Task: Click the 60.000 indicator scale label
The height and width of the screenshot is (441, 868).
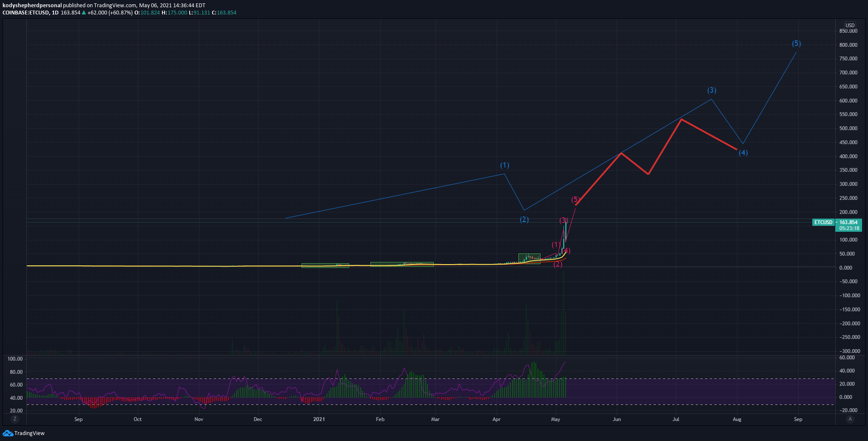Action: point(847,357)
